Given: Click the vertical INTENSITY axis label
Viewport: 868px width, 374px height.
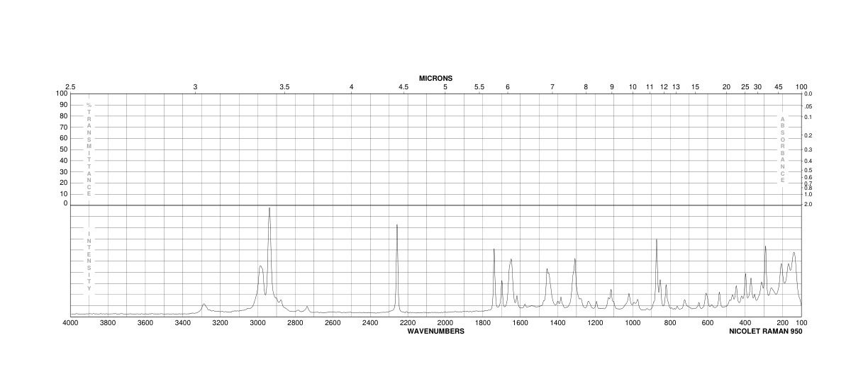Looking at the screenshot, I should 89,261.
